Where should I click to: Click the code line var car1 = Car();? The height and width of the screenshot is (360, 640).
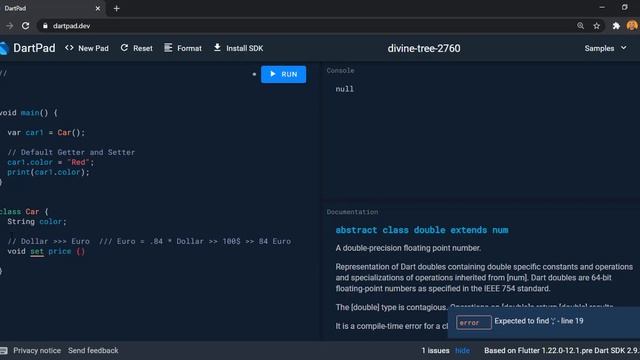coord(46,133)
